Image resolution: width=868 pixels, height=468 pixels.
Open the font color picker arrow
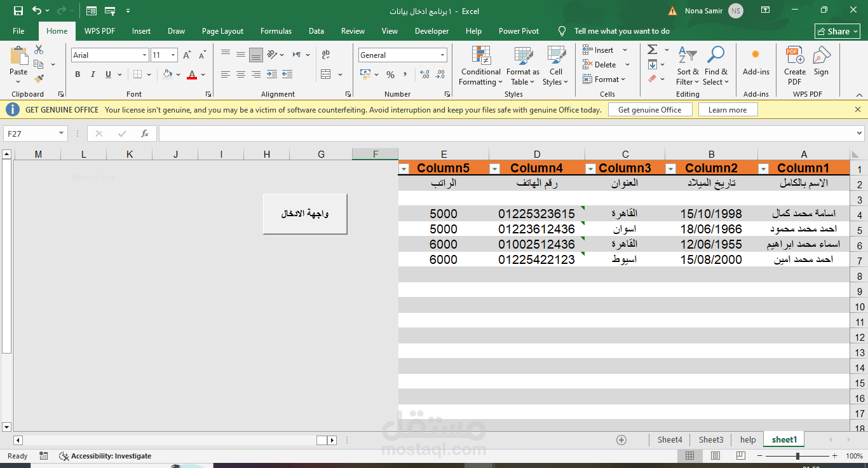point(203,74)
